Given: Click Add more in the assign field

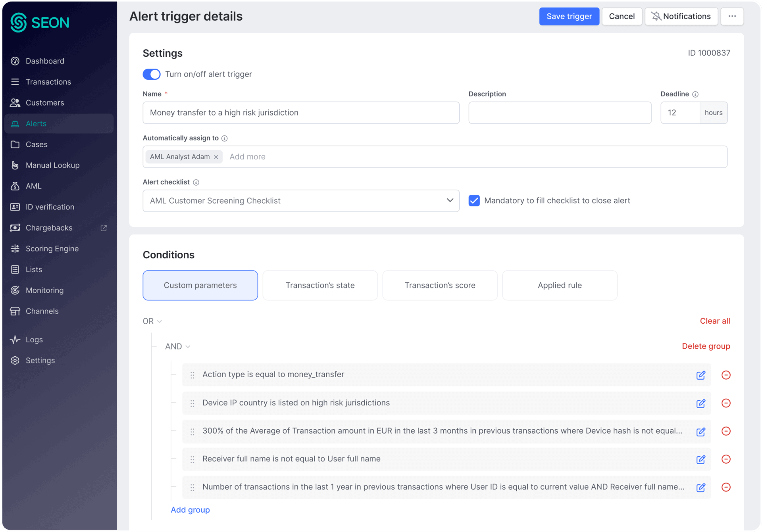Looking at the screenshot, I should tap(247, 157).
